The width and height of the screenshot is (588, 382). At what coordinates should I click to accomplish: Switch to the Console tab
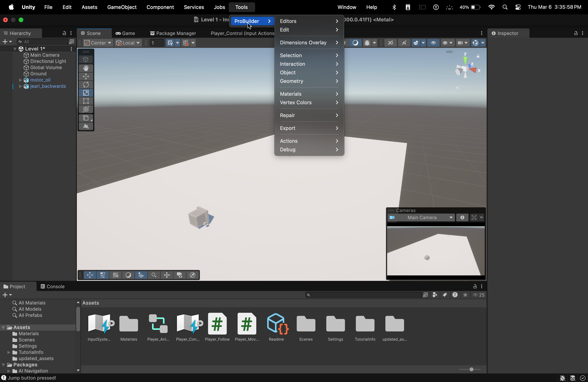(52, 286)
